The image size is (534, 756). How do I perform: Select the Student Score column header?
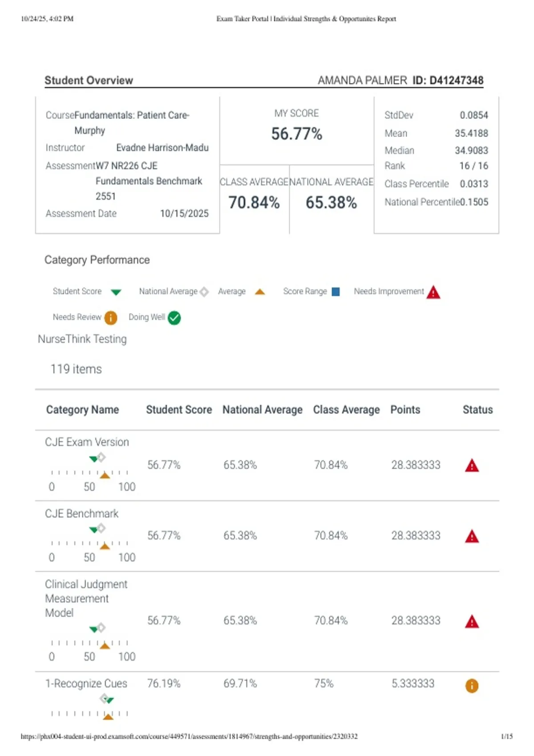[179, 410]
